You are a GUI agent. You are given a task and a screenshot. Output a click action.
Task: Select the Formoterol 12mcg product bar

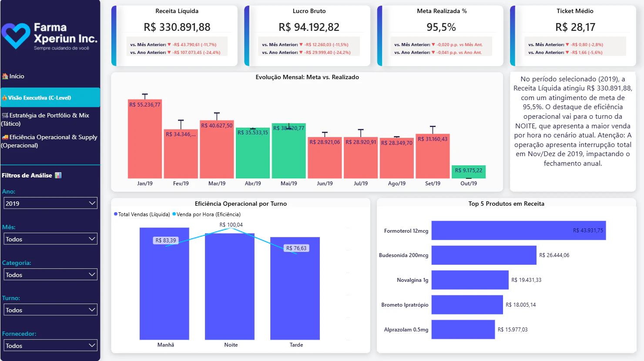[519, 231]
